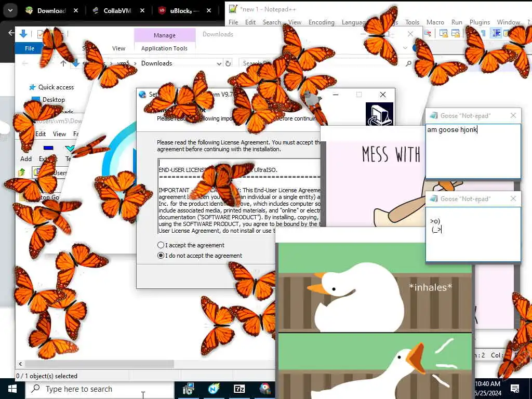Click the UltraISO Setup title bar icon
The height and width of the screenshot is (399, 532).
coord(142,95)
